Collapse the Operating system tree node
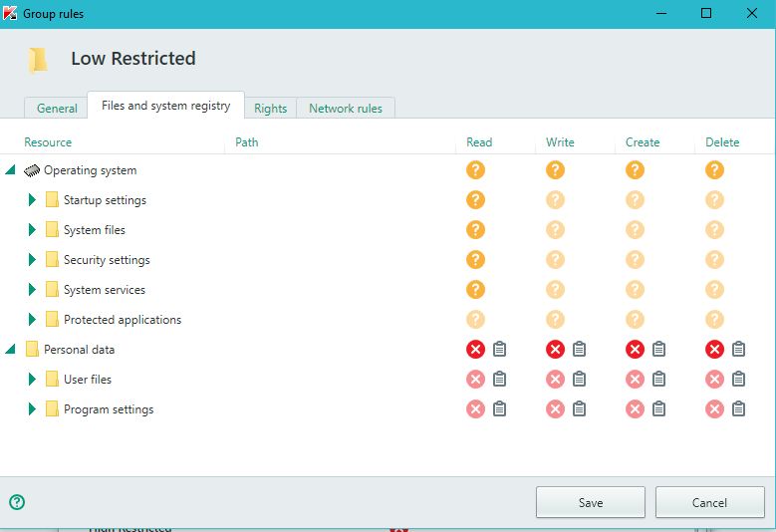The width and height of the screenshot is (776, 532). click(x=10, y=170)
